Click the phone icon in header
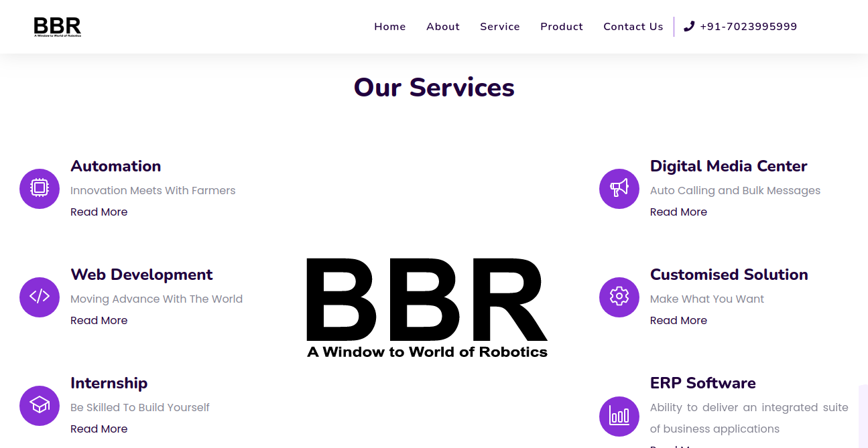The image size is (868, 448). coord(689,27)
